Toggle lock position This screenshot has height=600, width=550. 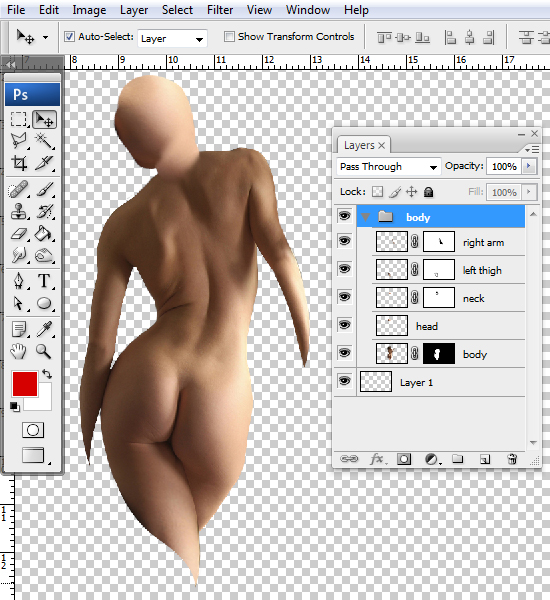click(411, 192)
